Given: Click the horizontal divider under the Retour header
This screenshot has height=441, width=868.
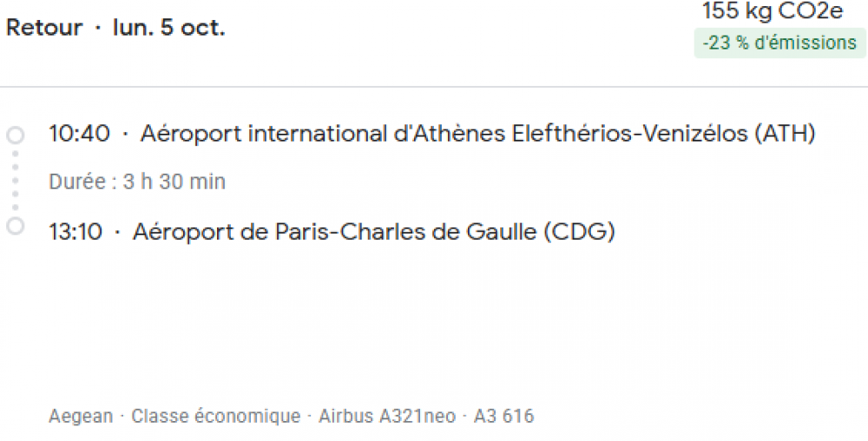Looking at the screenshot, I should [434, 87].
